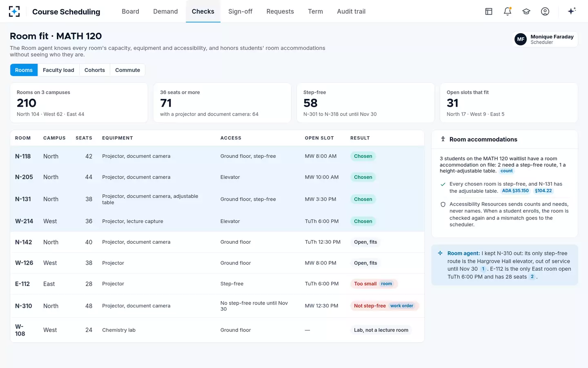Click the MF avatar for Monique Faraday

(x=521, y=39)
